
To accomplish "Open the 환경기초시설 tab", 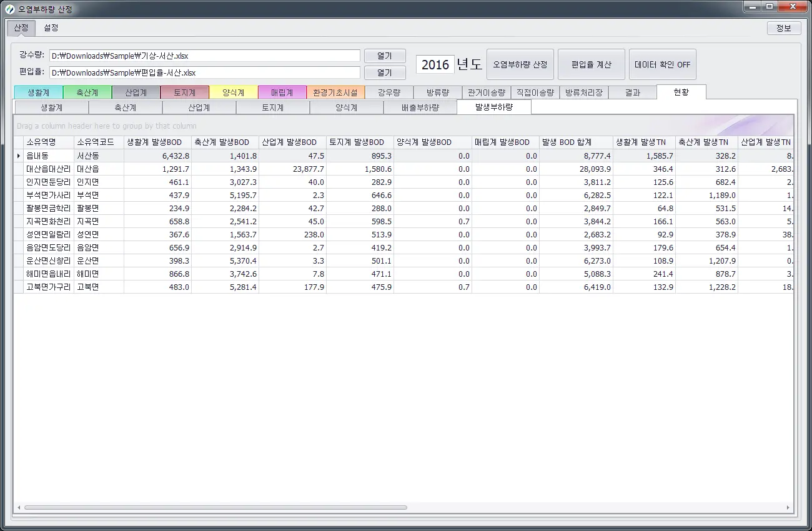I will point(336,92).
